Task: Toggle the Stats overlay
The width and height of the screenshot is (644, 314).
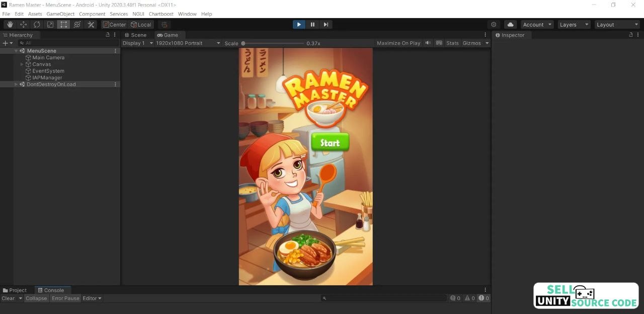Action: [x=452, y=43]
